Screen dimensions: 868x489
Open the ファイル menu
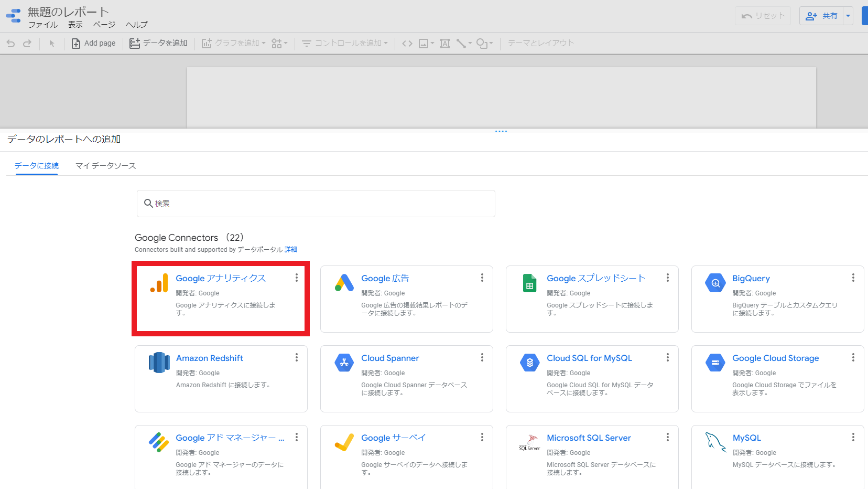43,25
